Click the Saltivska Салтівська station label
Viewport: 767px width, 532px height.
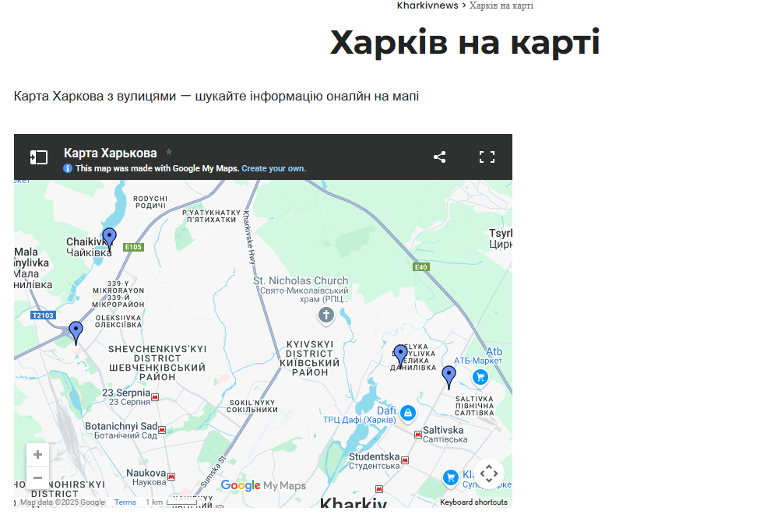point(445,435)
